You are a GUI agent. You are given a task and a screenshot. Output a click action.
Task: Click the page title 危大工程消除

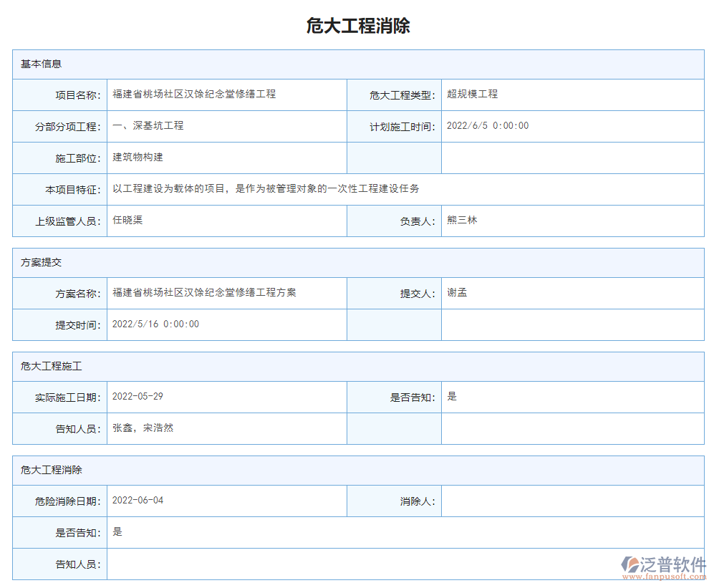(x=357, y=26)
